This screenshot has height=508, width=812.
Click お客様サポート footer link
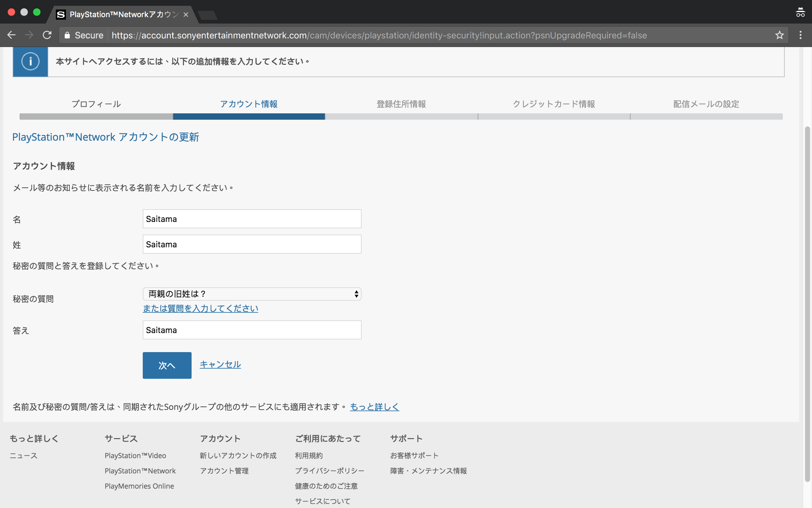(414, 456)
